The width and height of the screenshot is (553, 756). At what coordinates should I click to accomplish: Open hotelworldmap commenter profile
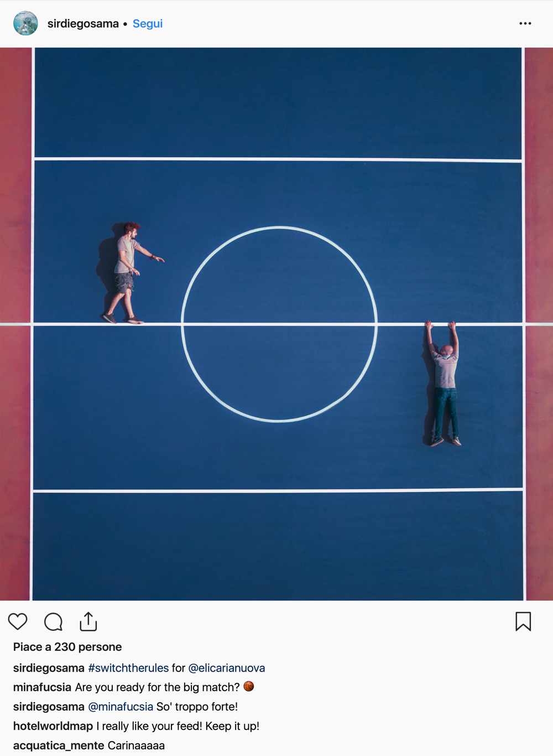[53, 726]
